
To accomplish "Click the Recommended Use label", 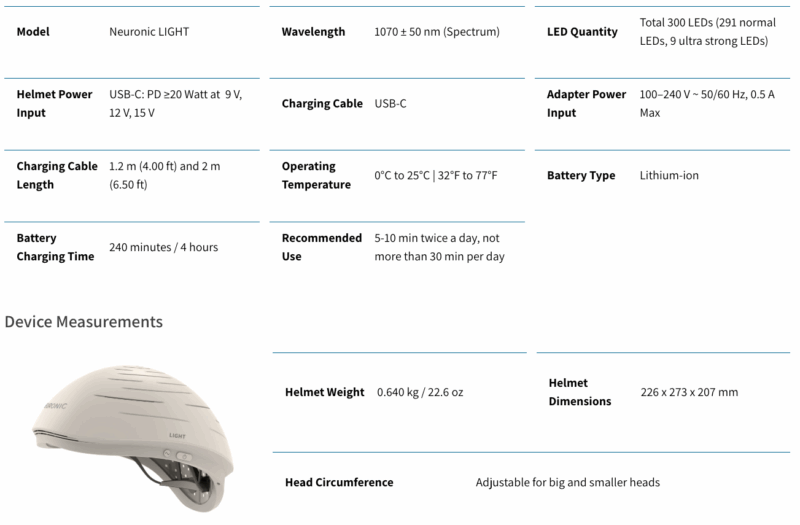I will [x=321, y=247].
